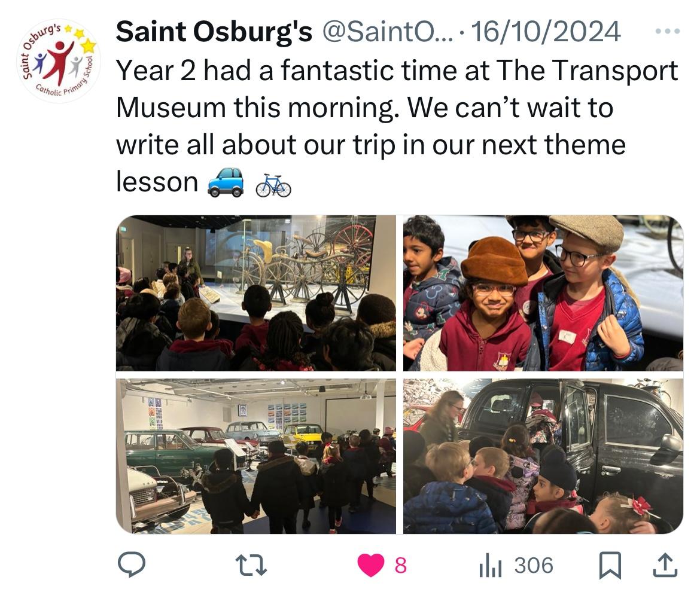
Task: Open the view analytics bar chart icon
Action: click(x=491, y=565)
